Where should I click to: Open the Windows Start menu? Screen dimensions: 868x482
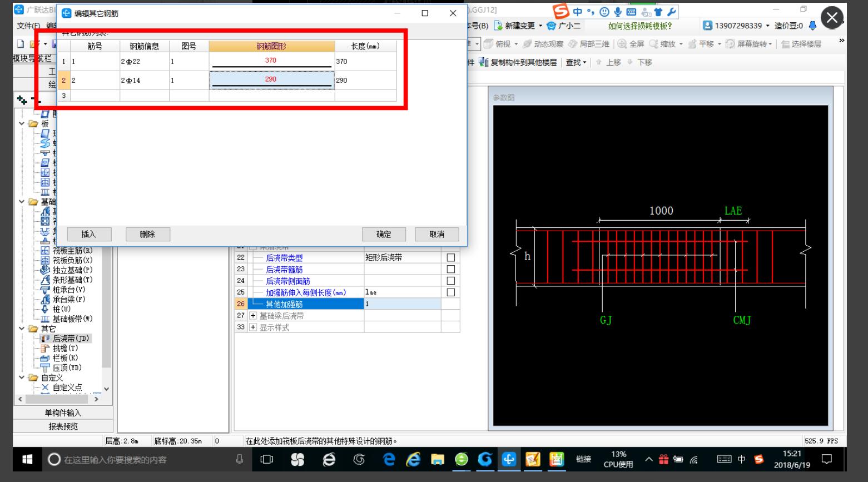pos(26,459)
